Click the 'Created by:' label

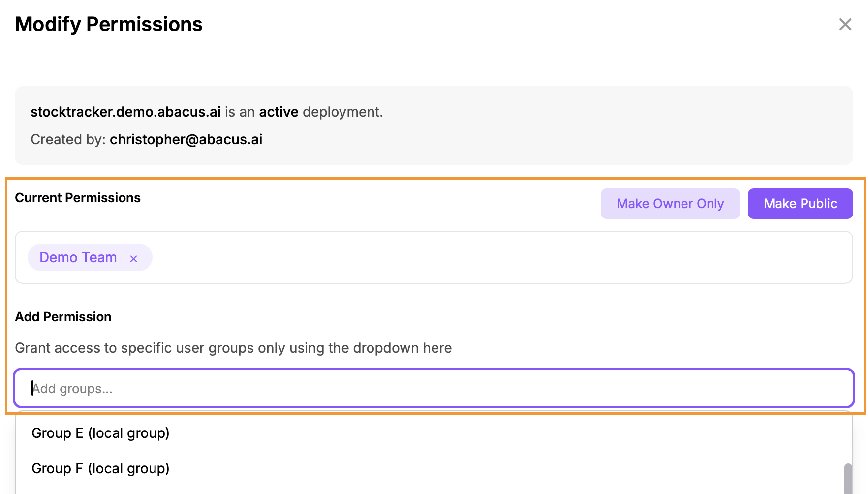[68, 139]
